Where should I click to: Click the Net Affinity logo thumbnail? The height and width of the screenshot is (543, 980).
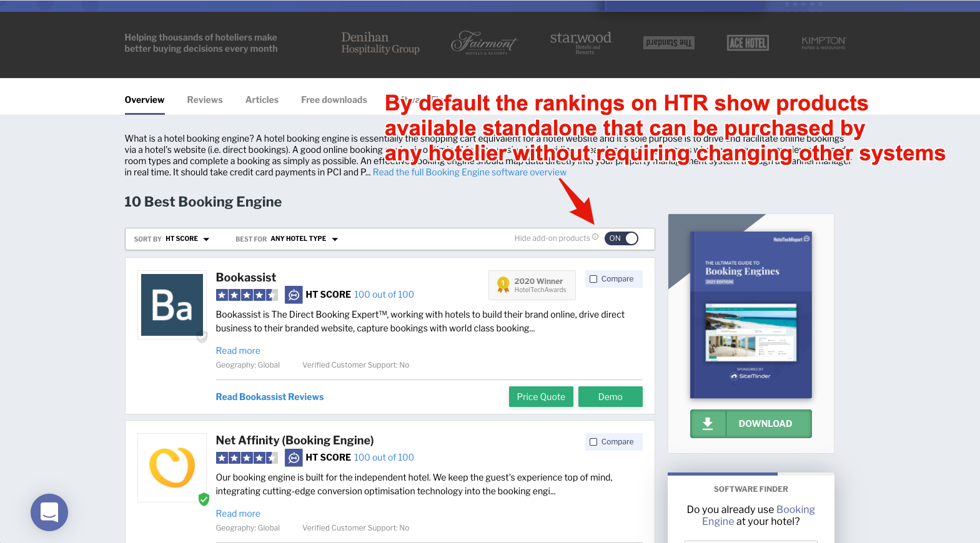tap(172, 467)
